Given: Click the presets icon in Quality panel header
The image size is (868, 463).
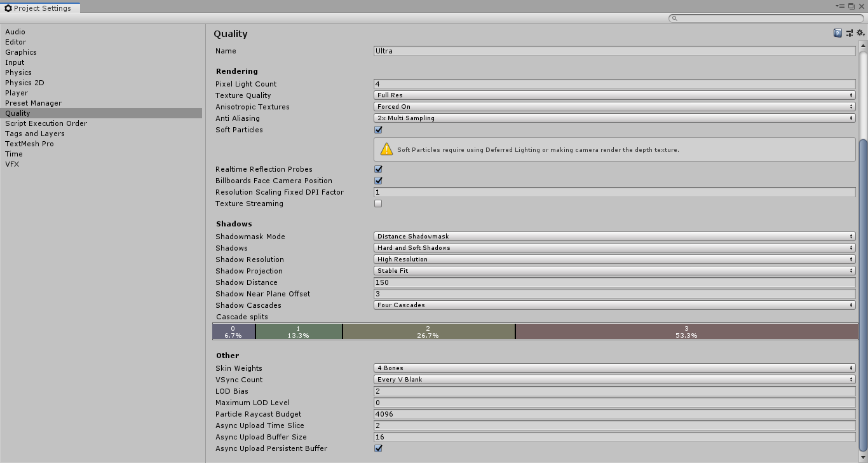Looking at the screenshot, I should [849, 32].
